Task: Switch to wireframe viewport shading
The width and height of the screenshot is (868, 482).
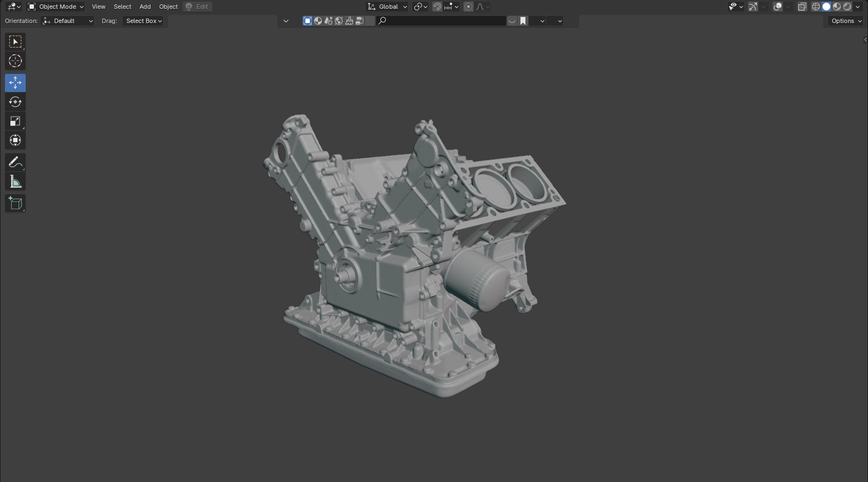Action: [815, 7]
